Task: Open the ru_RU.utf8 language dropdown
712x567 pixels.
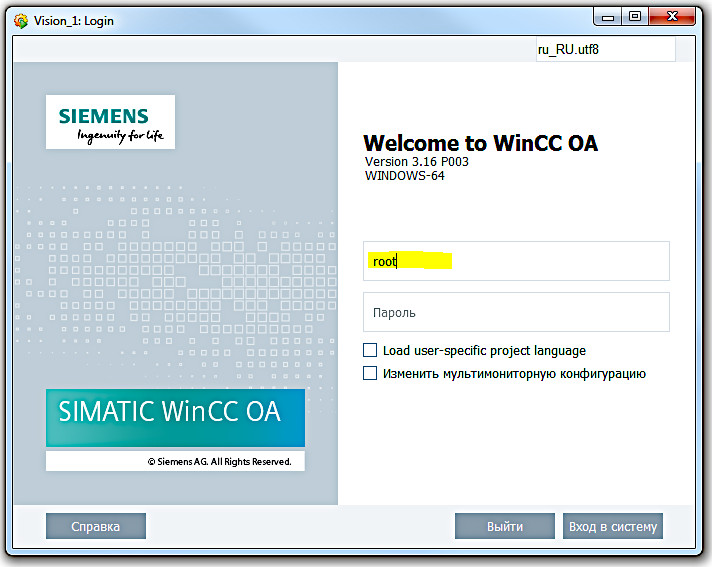Action: [x=605, y=49]
